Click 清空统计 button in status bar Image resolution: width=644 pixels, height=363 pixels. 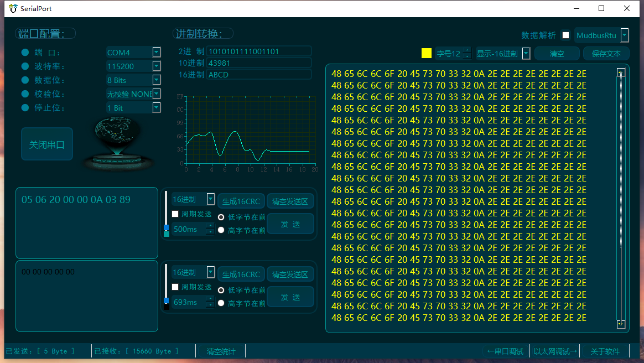[221, 351]
